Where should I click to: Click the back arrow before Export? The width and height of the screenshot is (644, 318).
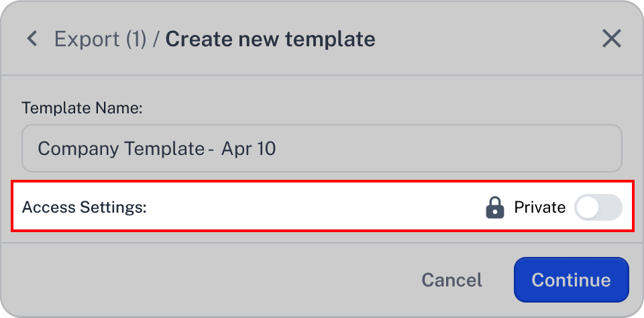32,39
